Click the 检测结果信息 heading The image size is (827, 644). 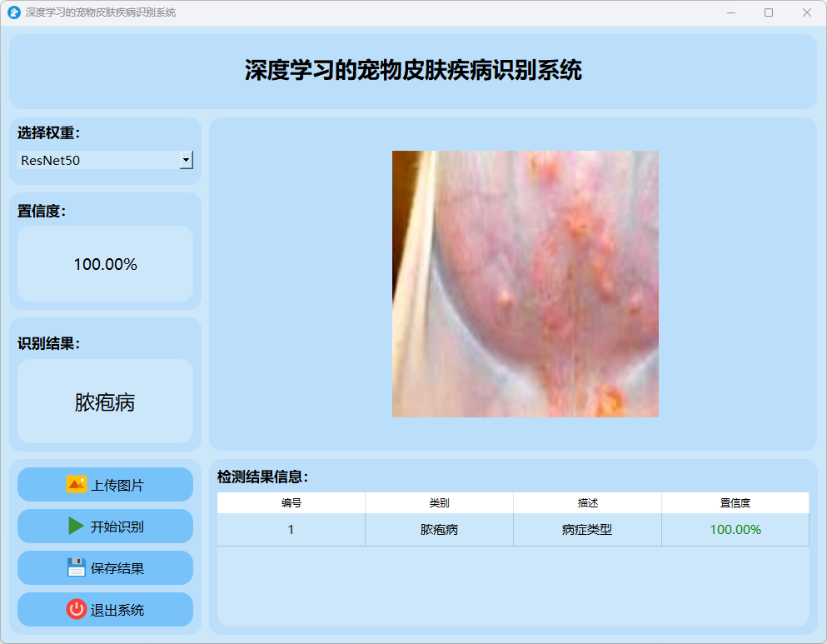click(262, 477)
